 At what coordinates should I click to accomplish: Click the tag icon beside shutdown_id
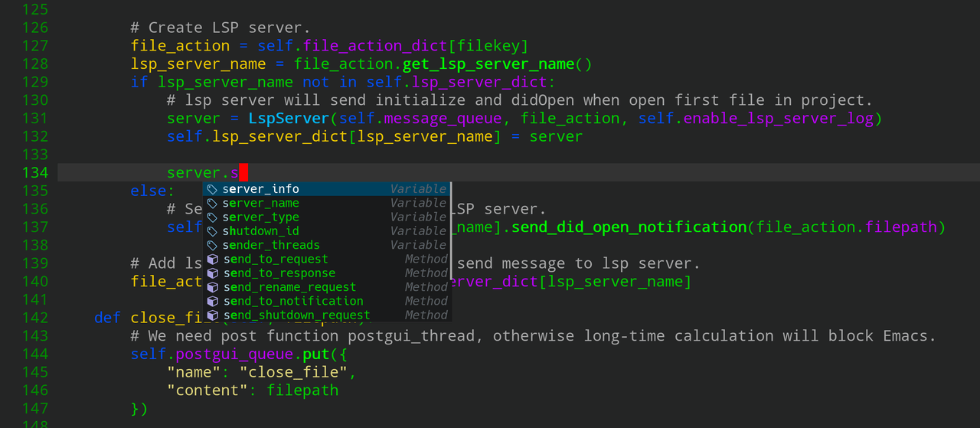coord(212,231)
